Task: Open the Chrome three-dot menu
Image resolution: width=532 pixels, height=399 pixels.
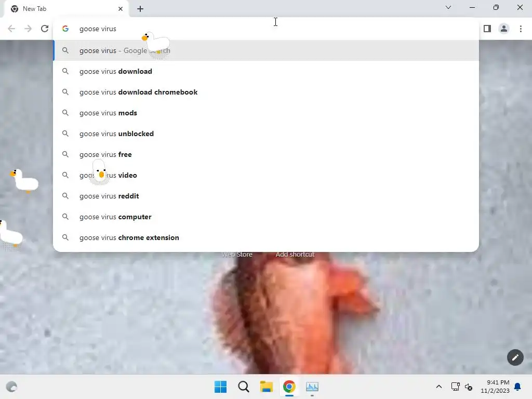Action: coord(521,29)
